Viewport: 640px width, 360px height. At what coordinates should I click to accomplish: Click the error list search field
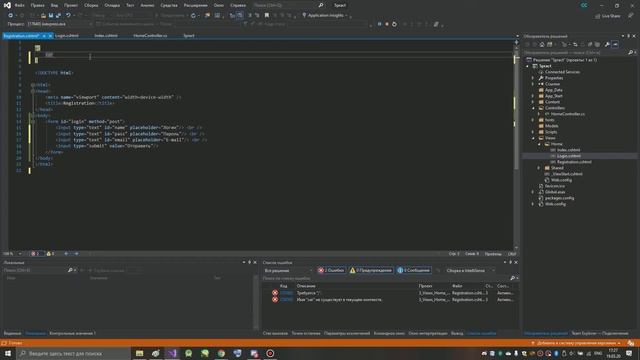(386, 278)
